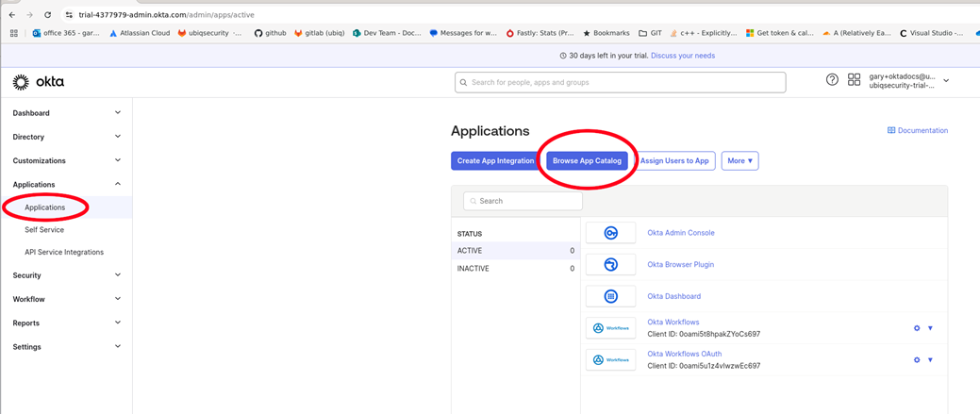This screenshot has width=980, height=414.
Task: Open the office 365 bookmark
Action: [66, 33]
